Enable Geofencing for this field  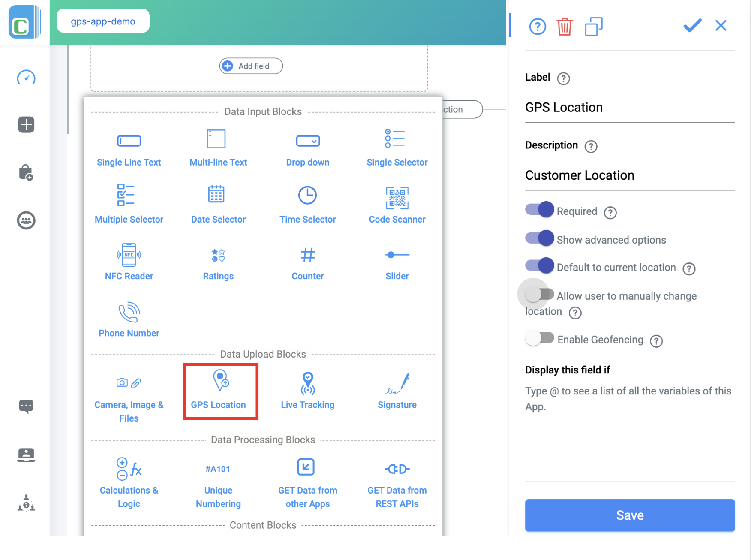(x=539, y=338)
